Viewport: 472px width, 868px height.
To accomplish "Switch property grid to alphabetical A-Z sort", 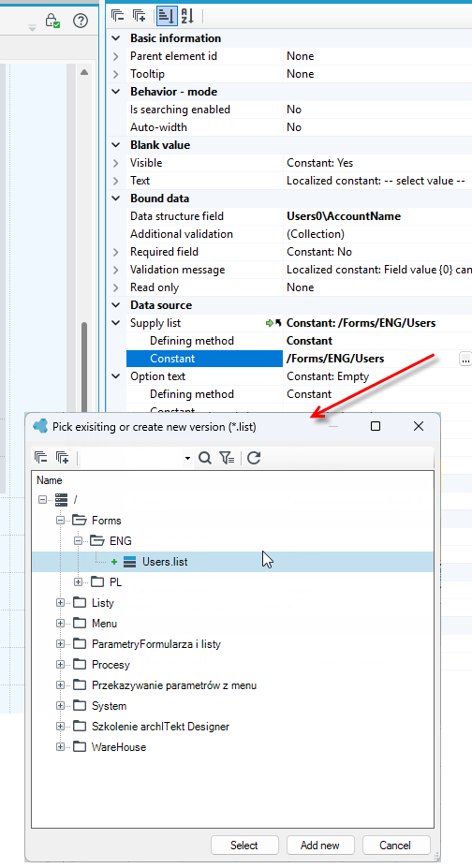I will (187, 16).
